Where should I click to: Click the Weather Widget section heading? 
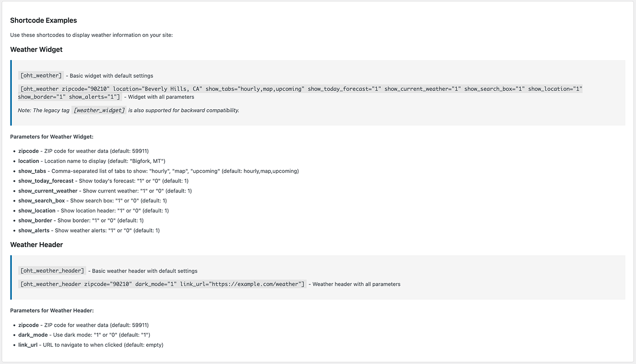pos(36,50)
